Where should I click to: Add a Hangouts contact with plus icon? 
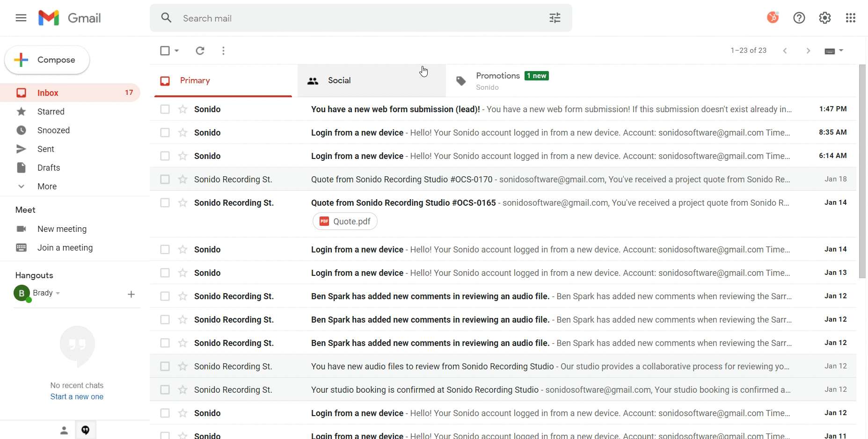(x=131, y=294)
